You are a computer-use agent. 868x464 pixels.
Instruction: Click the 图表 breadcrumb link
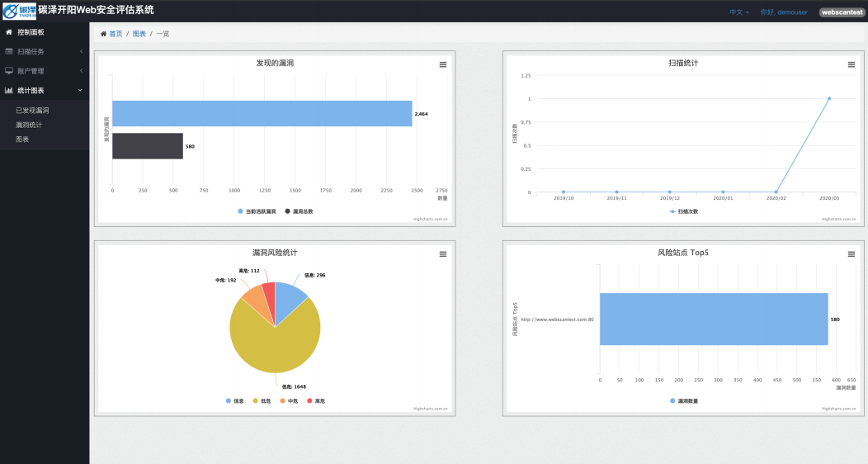click(139, 34)
